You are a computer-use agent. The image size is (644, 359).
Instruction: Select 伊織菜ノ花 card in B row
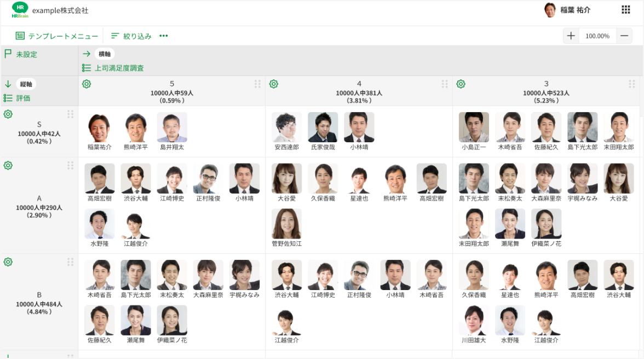pos(172,324)
